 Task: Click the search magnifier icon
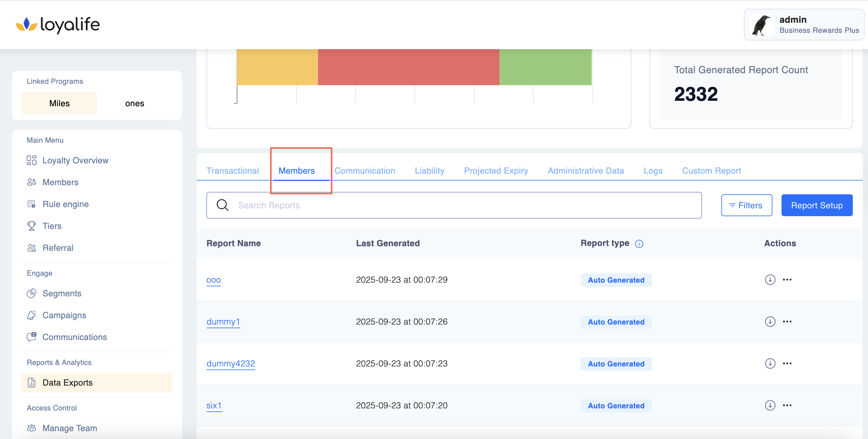pos(222,205)
